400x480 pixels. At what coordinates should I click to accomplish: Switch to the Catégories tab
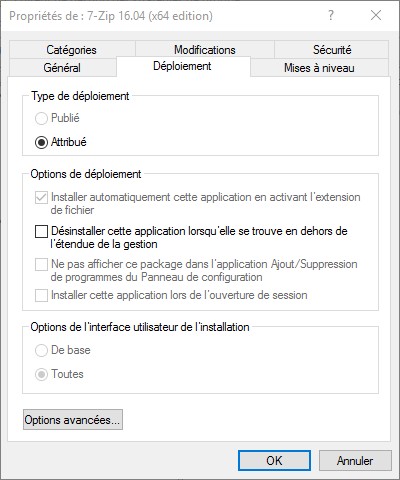pyautogui.click(x=72, y=50)
